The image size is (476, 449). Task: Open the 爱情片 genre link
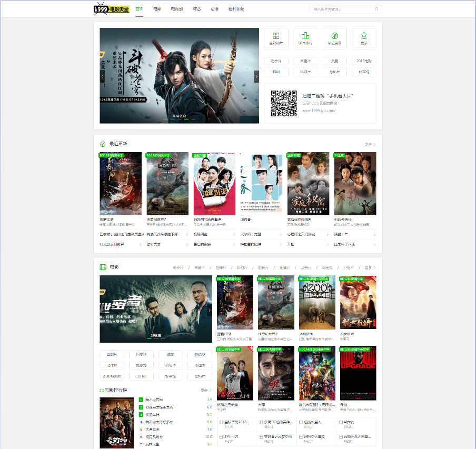point(221,268)
